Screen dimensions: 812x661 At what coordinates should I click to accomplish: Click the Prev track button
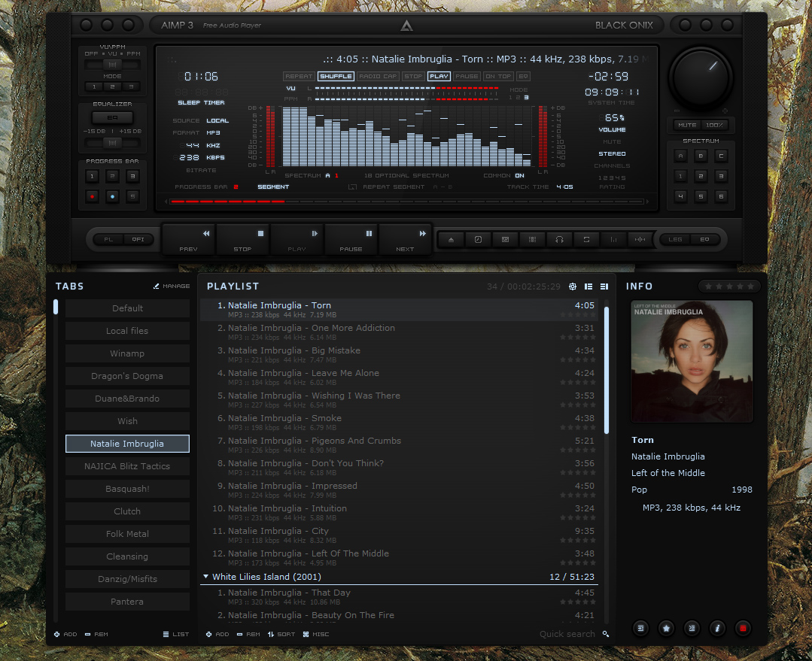[x=189, y=240]
